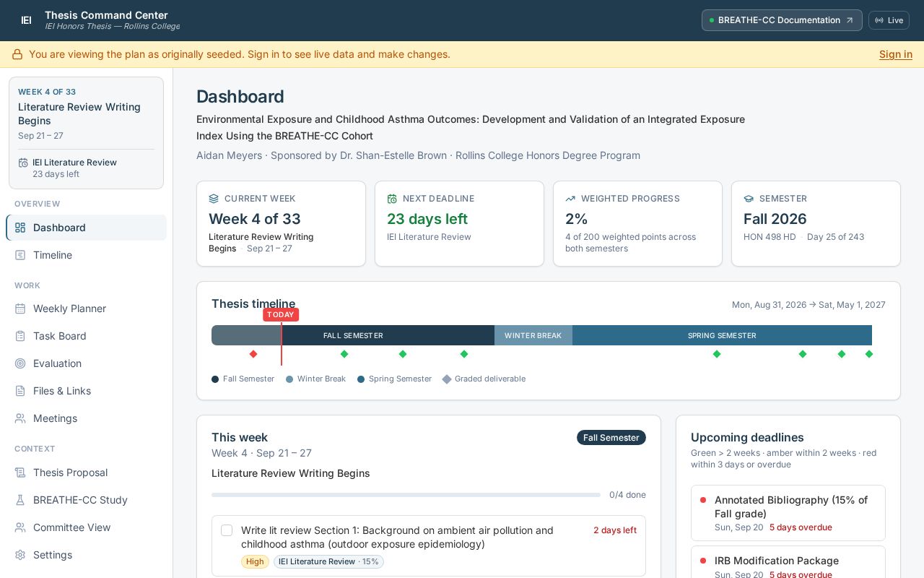The image size is (924, 578).
Task: Click the This week 0/4 progress bar
Action: [x=406, y=495]
